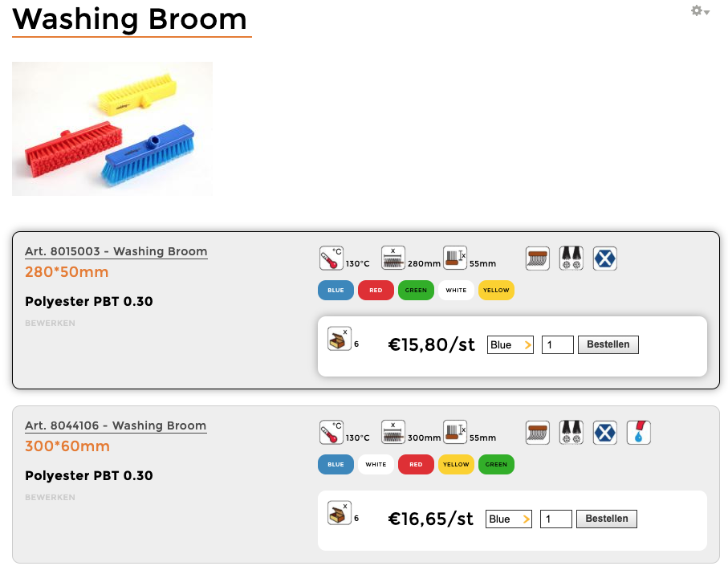Select the yellow swatch for article 8015003
728x570 pixels.
496,290
